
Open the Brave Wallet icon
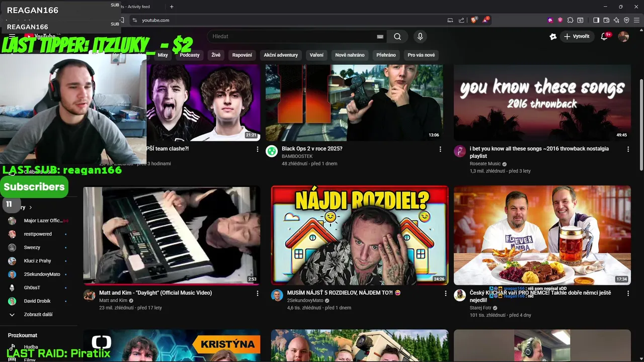click(x=606, y=20)
